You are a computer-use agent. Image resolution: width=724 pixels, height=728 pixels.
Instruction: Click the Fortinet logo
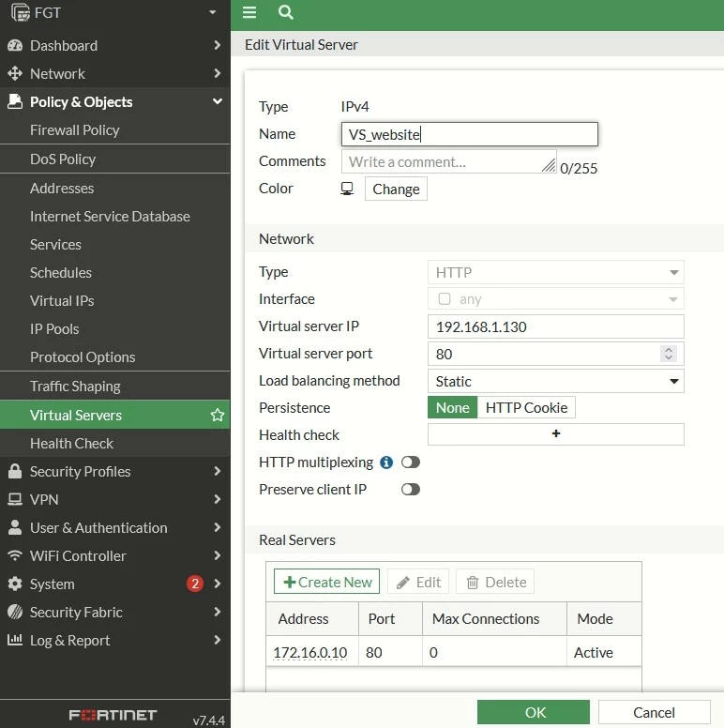pos(113,715)
